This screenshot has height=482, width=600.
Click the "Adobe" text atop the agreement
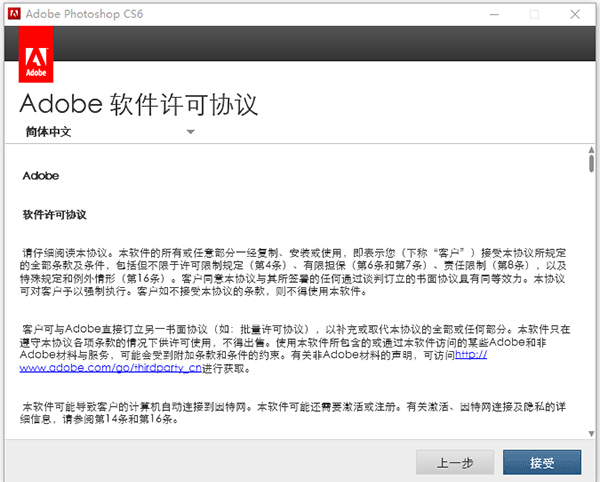click(40, 176)
